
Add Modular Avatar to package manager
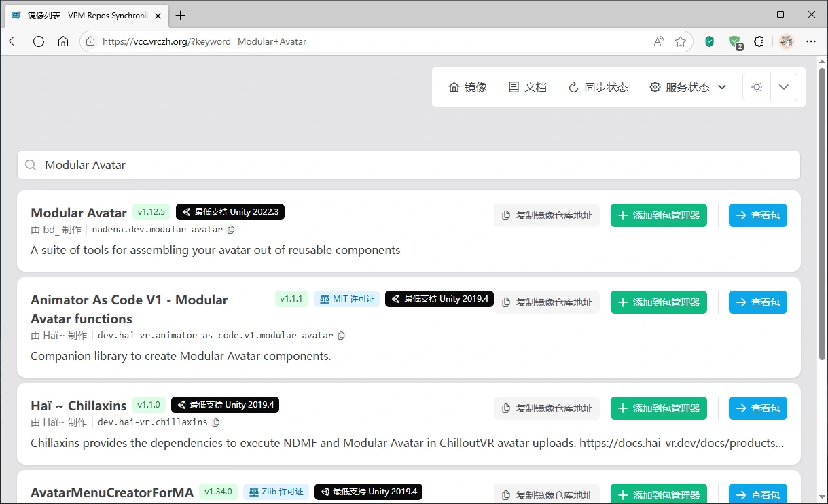tap(658, 215)
